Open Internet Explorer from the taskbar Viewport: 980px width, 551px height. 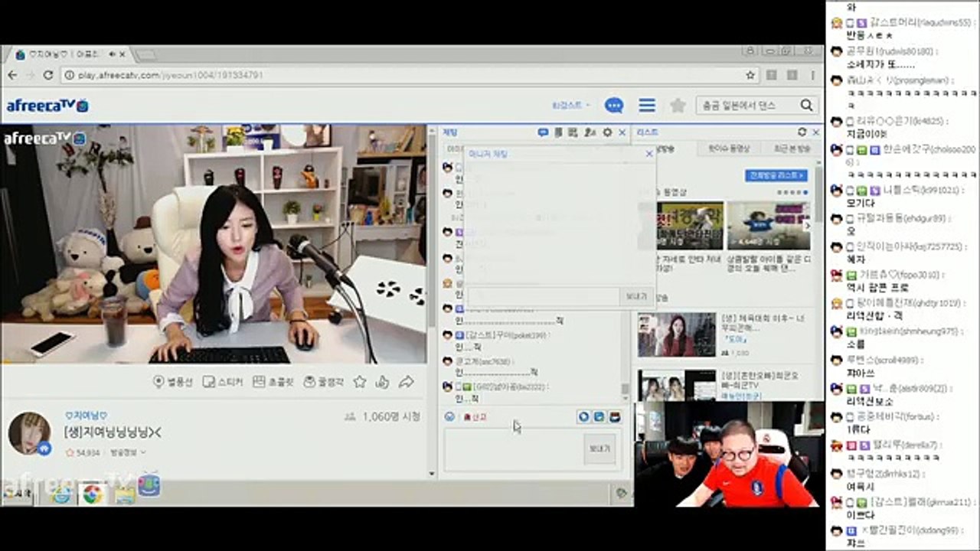[x=60, y=494]
